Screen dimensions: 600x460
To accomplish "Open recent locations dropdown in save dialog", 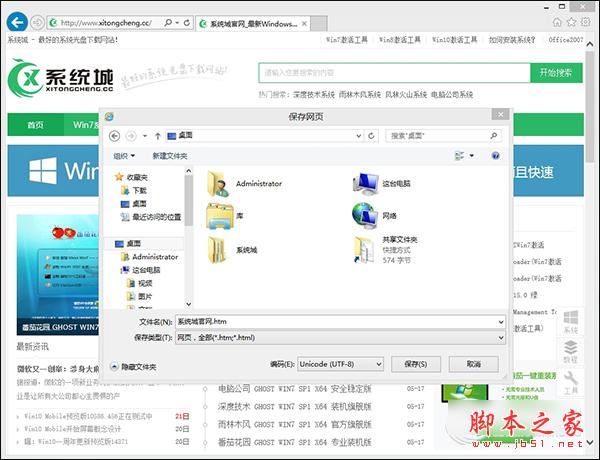I will click(x=145, y=136).
